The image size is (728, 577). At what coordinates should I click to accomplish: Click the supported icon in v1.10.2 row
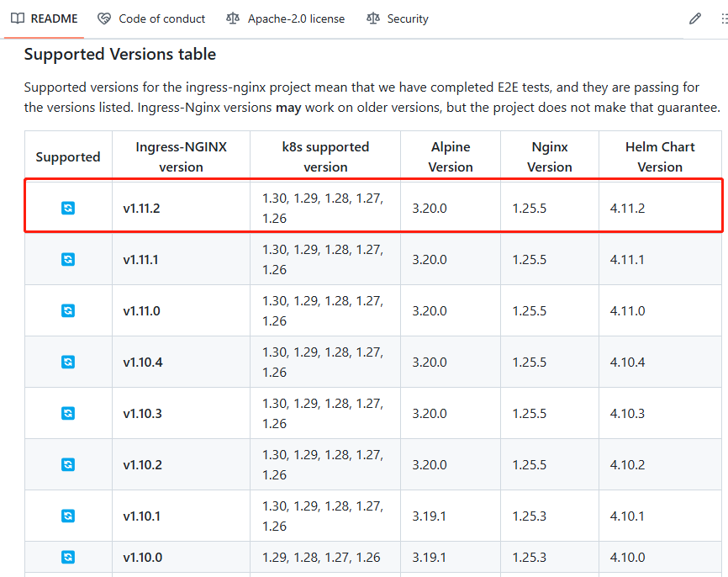[x=68, y=464]
